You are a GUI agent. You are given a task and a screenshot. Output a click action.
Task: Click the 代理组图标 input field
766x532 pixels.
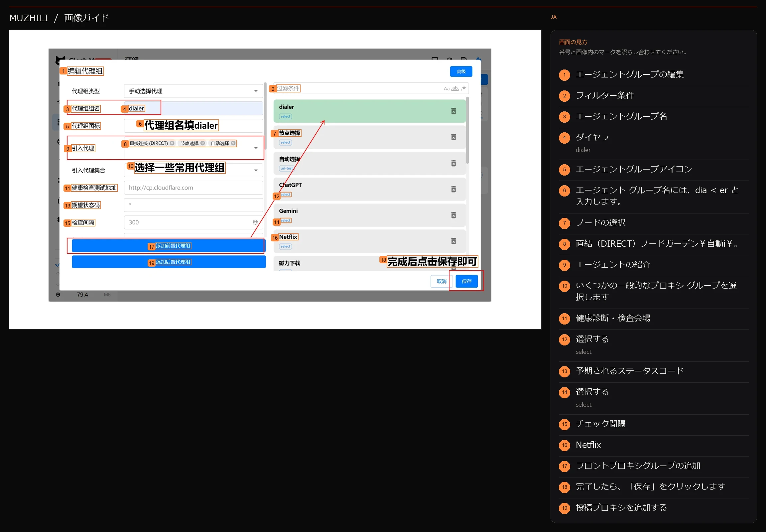coord(193,126)
